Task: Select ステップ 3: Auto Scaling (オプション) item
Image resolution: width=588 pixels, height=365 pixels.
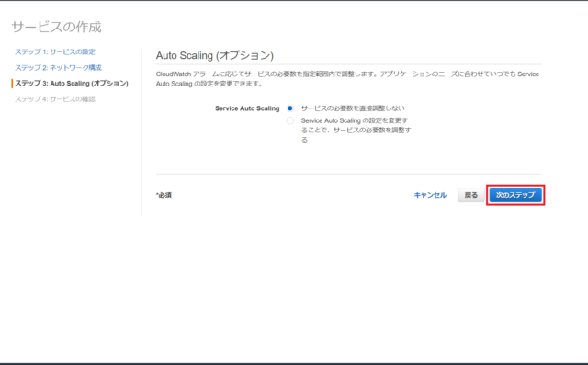Action: click(72, 84)
